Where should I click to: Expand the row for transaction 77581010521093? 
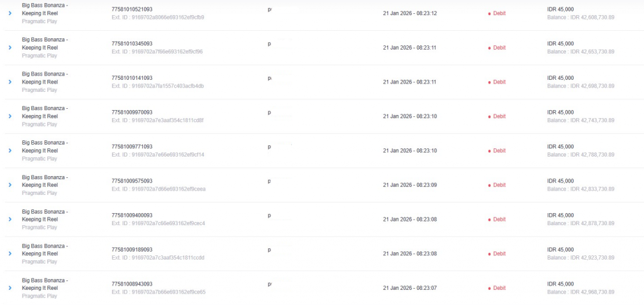pyautogui.click(x=10, y=13)
